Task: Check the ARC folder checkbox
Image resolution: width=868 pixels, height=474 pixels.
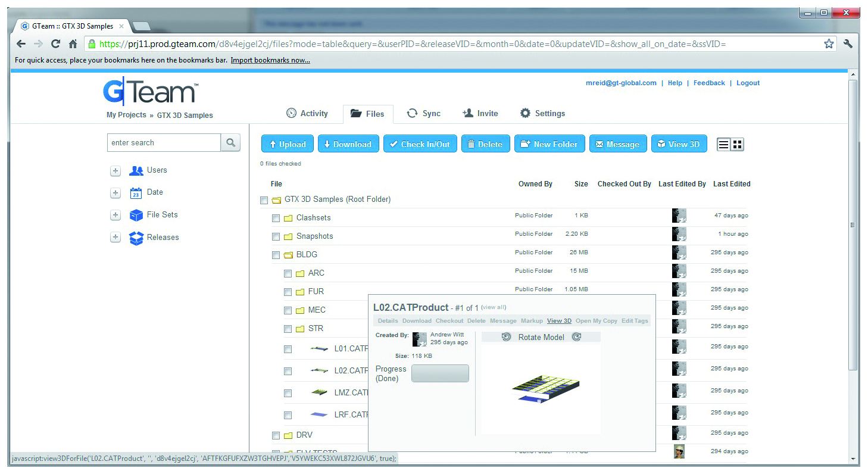Action: coord(288,274)
